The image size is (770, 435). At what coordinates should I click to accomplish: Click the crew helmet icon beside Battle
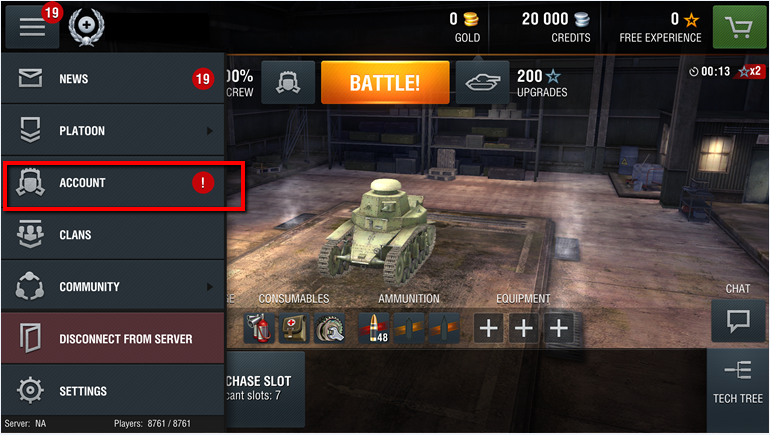tap(288, 82)
